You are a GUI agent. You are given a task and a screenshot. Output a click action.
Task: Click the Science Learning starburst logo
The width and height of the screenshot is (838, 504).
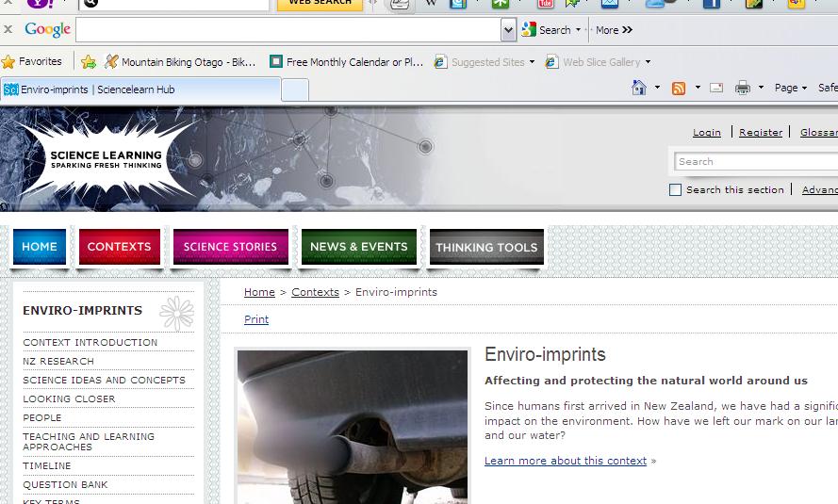105,158
